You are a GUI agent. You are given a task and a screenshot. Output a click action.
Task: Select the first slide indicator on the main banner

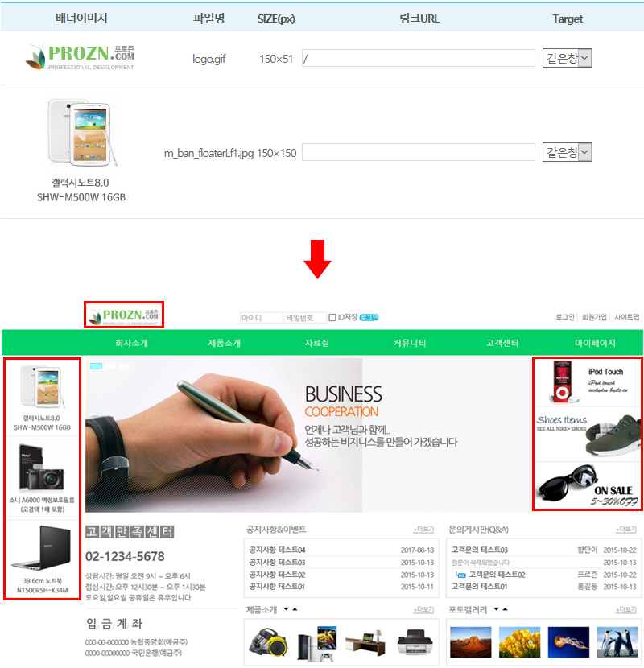(x=96, y=366)
